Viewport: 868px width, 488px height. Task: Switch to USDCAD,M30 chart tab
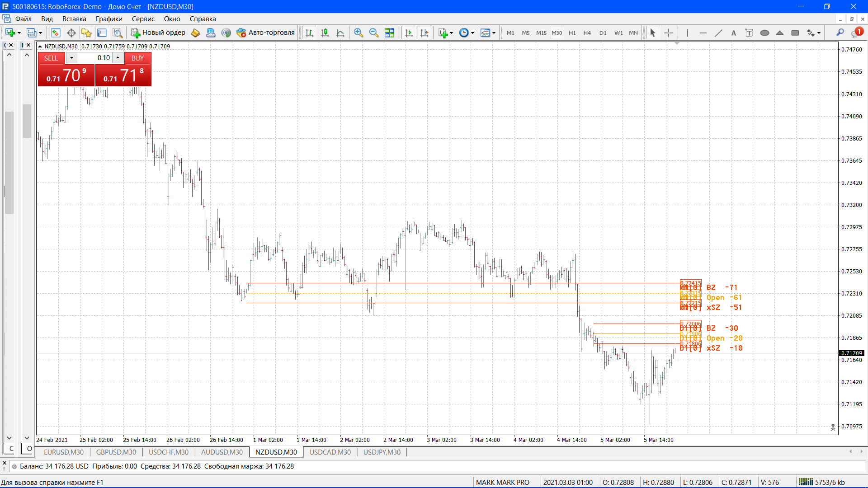330,452
